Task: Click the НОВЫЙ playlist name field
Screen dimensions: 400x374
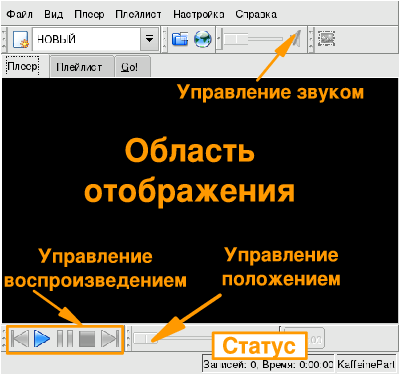Action: click(87, 39)
